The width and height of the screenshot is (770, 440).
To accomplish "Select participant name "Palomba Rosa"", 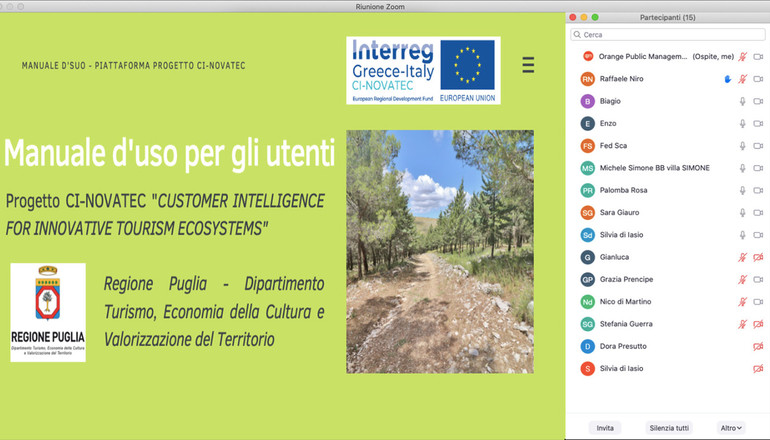I will pyautogui.click(x=624, y=190).
